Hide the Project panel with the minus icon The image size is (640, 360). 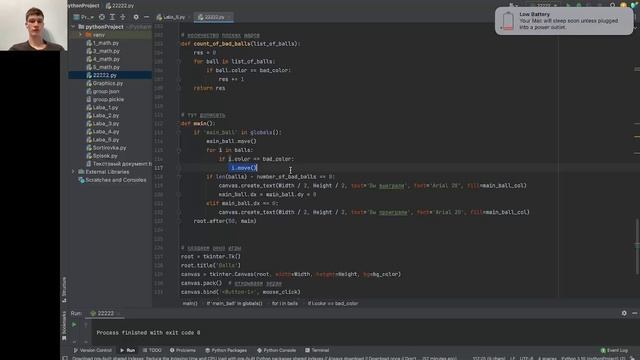click(146, 17)
